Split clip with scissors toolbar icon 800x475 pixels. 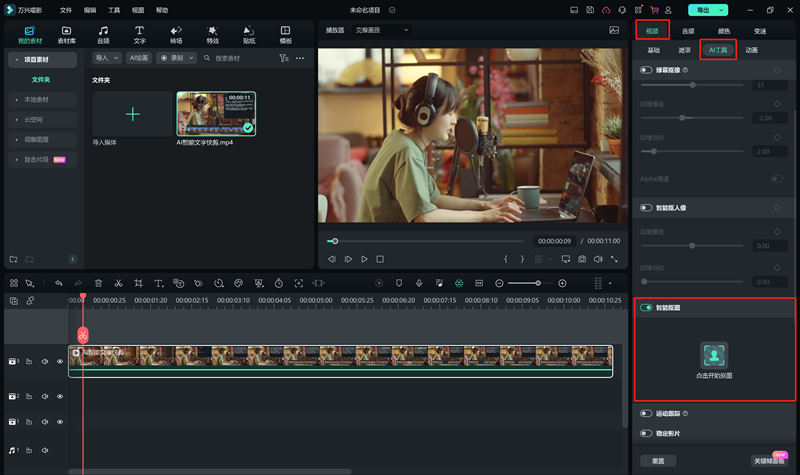[118, 283]
